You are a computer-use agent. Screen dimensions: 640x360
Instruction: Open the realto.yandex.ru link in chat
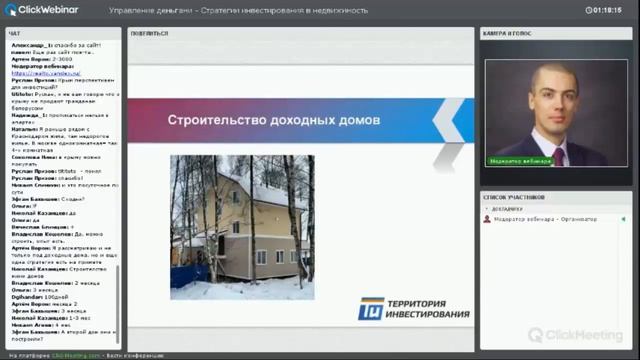pos(46,73)
